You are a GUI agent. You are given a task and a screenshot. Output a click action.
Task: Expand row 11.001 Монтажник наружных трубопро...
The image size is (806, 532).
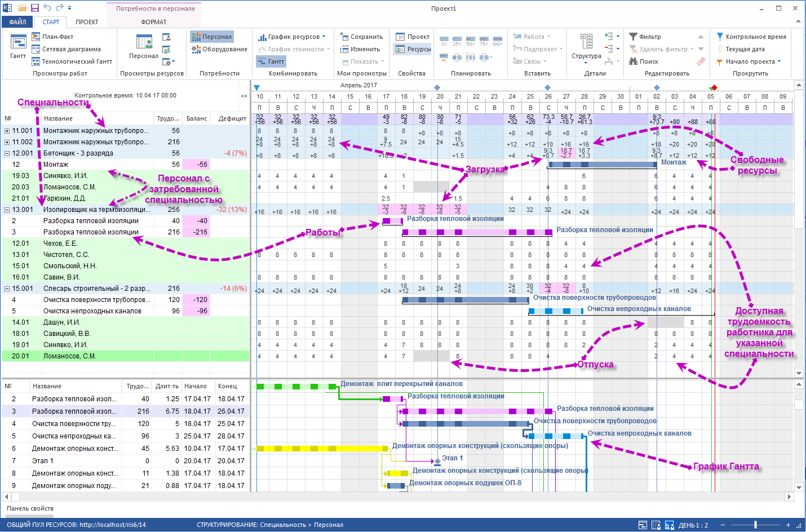(7, 131)
